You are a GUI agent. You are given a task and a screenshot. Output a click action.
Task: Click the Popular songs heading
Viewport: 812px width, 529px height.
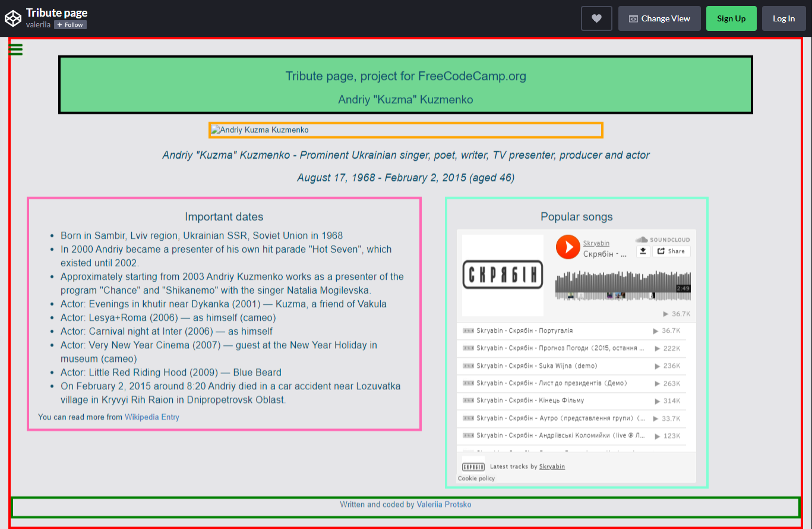[576, 217]
